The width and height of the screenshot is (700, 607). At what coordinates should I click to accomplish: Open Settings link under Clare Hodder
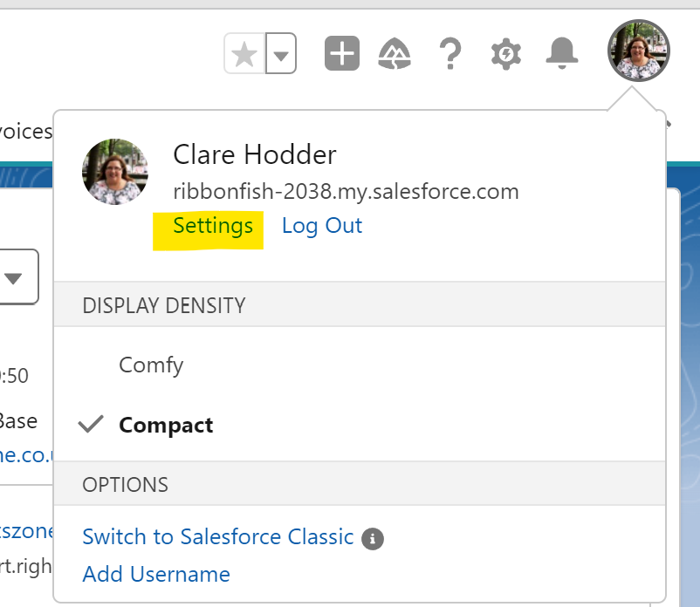point(213,226)
